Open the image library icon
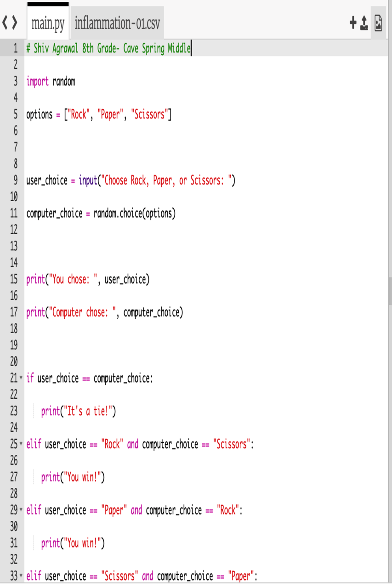 tap(378, 23)
